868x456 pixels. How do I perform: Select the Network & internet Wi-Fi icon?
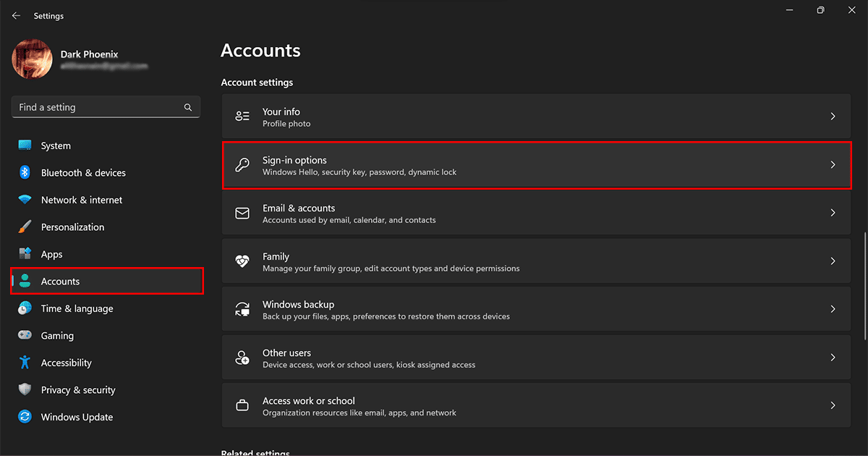click(x=25, y=200)
